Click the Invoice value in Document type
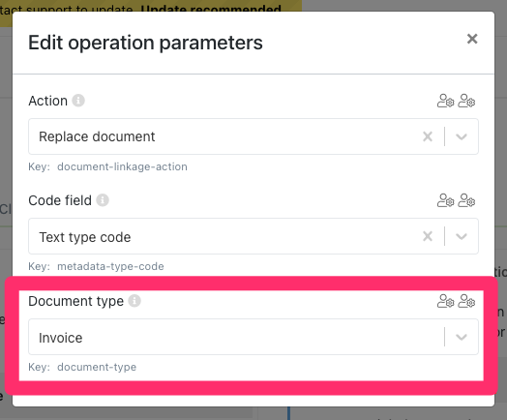Image resolution: width=507 pixels, height=420 pixels. pyautogui.click(x=61, y=338)
